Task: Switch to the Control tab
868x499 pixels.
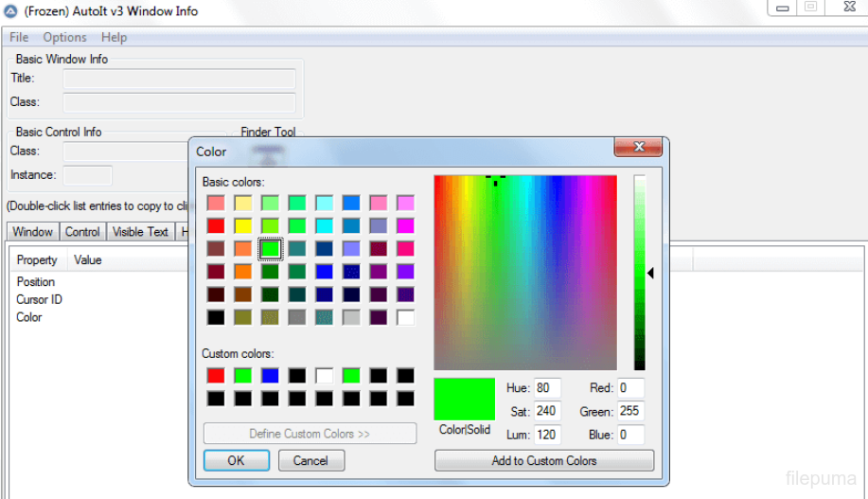Action: (x=82, y=231)
